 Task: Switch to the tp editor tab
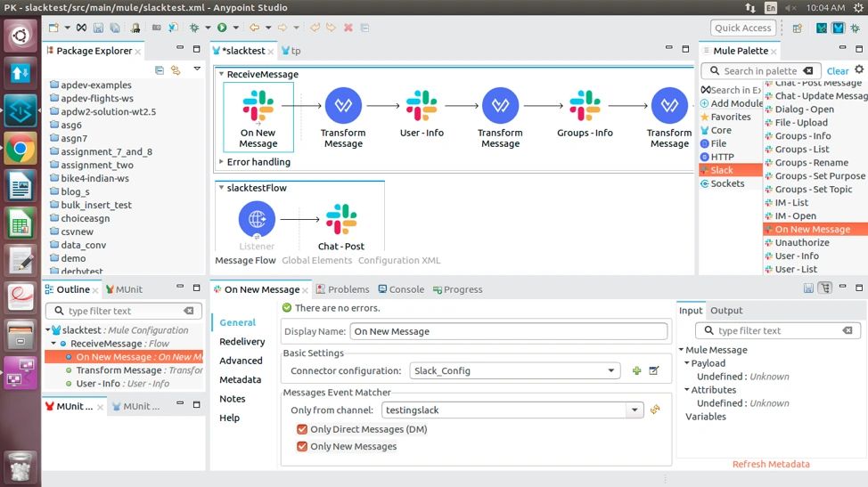pyautogui.click(x=291, y=51)
